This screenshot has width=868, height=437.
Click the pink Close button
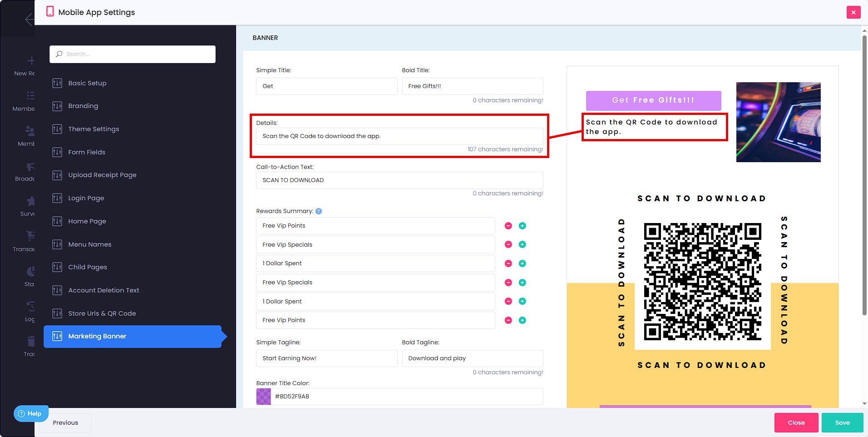pos(796,422)
